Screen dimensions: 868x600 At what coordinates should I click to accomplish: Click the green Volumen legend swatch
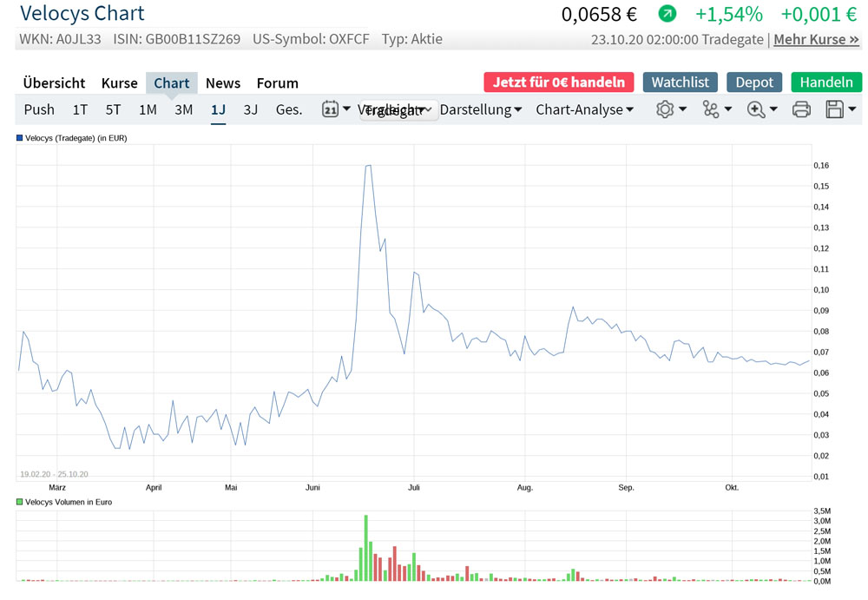pyautogui.click(x=19, y=502)
